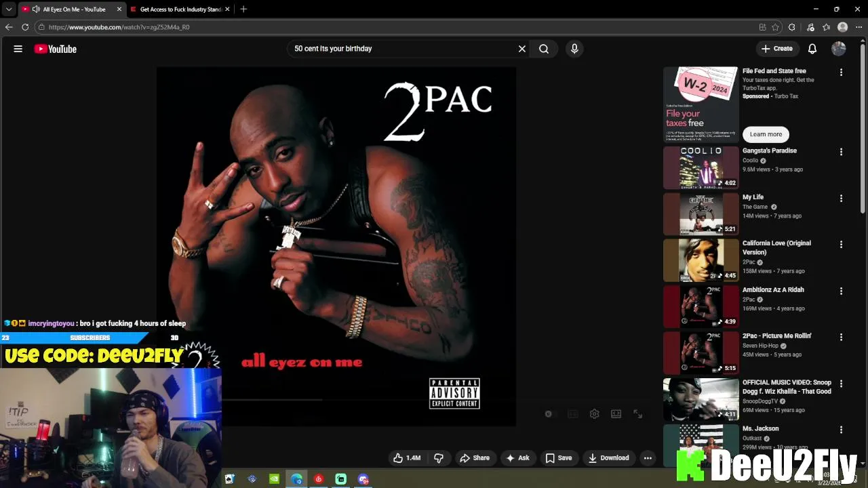Add this page to favorites with the star
This screenshot has height=488, width=868.
click(x=775, y=27)
